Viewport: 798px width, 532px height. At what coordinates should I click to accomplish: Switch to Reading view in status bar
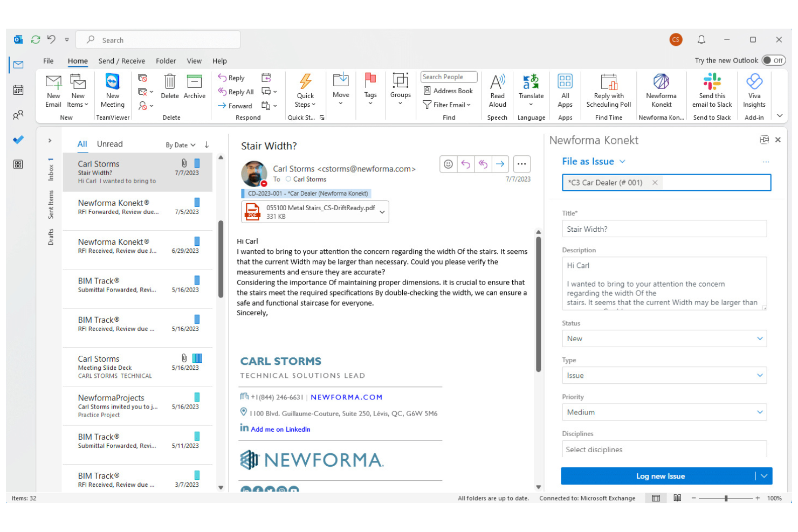click(x=677, y=498)
